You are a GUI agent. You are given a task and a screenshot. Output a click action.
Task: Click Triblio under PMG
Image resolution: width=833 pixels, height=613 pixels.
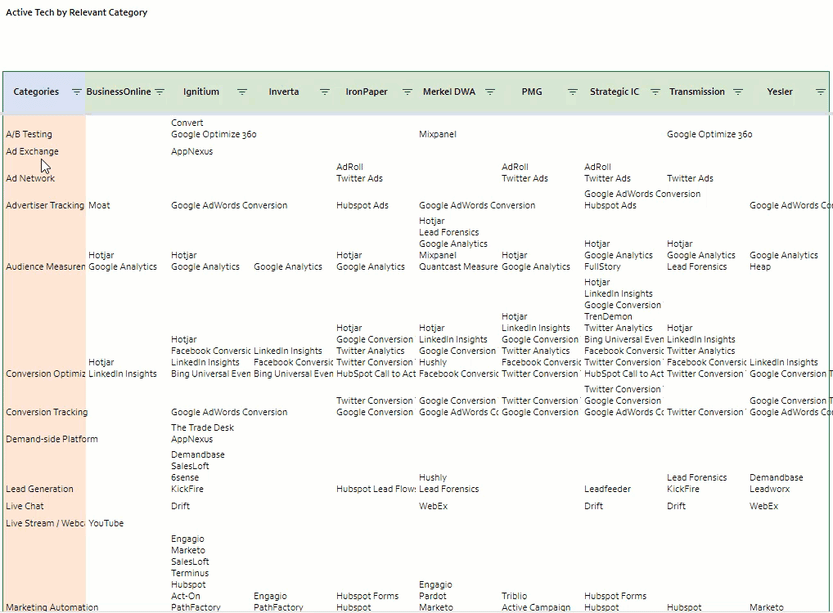[514, 596]
